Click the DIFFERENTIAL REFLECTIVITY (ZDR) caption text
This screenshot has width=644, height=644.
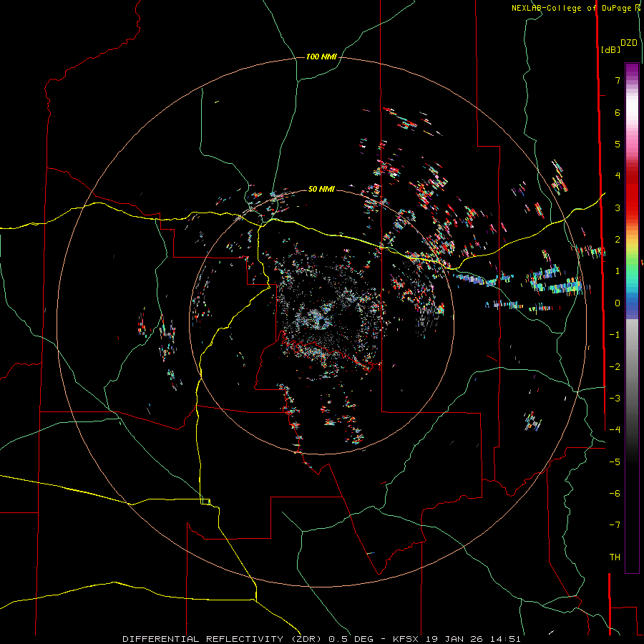coord(223,639)
